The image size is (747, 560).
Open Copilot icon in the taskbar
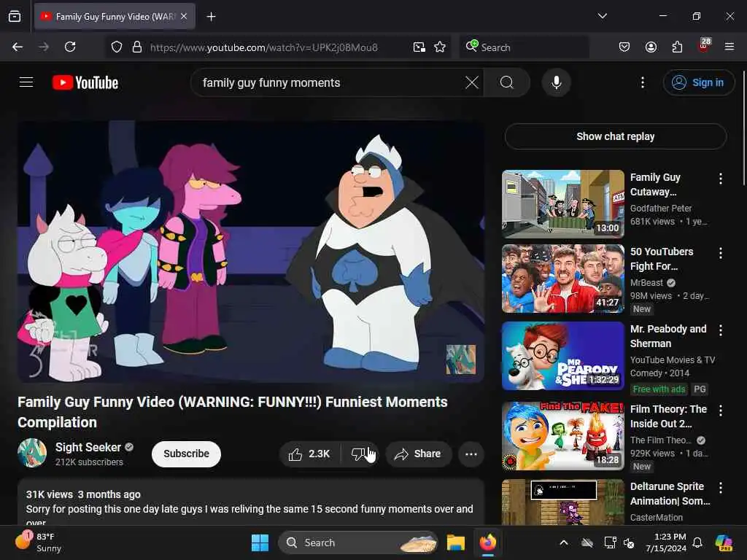[x=724, y=542]
